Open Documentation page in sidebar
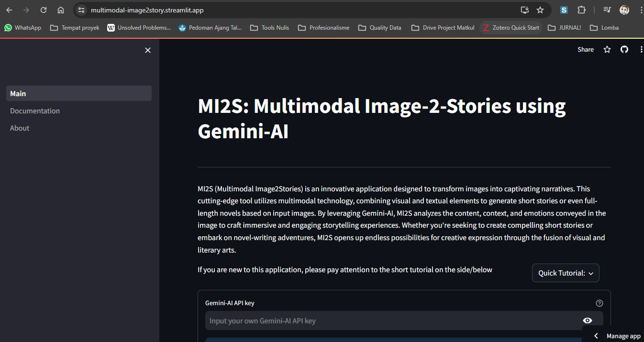 (x=79, y=110)
